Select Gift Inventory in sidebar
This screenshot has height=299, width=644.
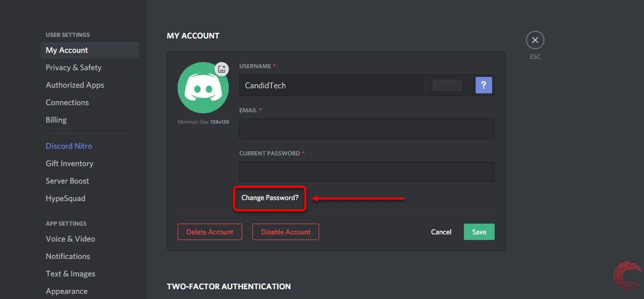(69, 164)
